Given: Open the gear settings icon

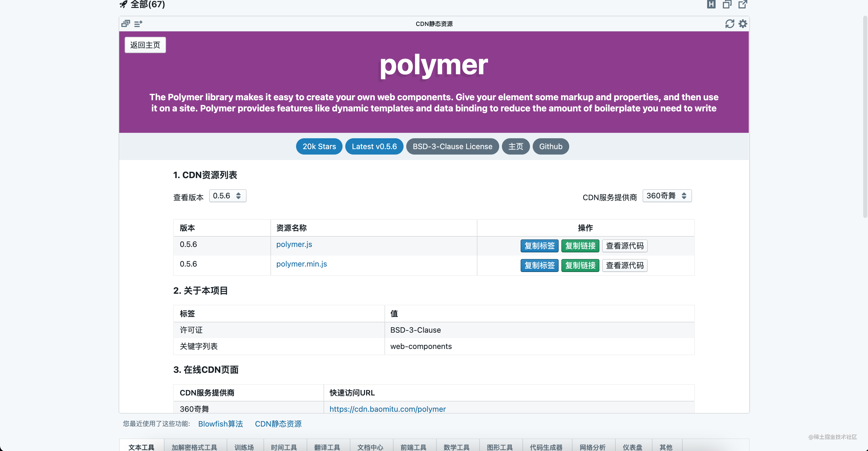Looking at the screenshot, I should (743, 24).
